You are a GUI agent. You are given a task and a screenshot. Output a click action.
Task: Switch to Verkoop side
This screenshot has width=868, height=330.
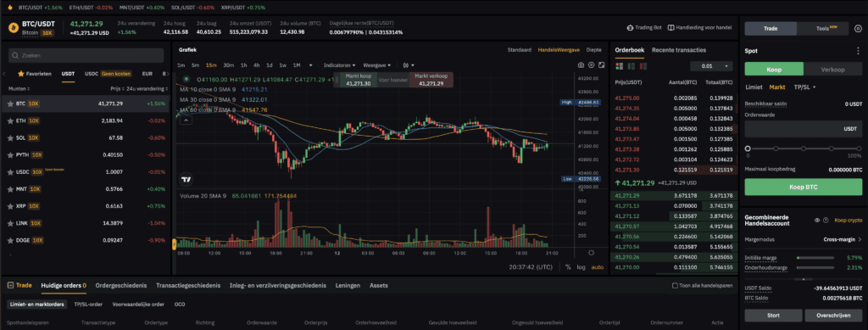(832, 70)
